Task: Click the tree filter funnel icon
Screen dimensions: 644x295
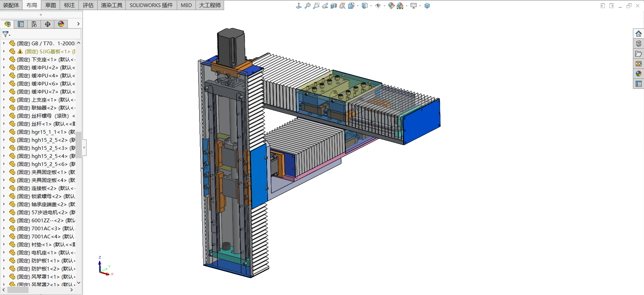Action: coord(6,34)
